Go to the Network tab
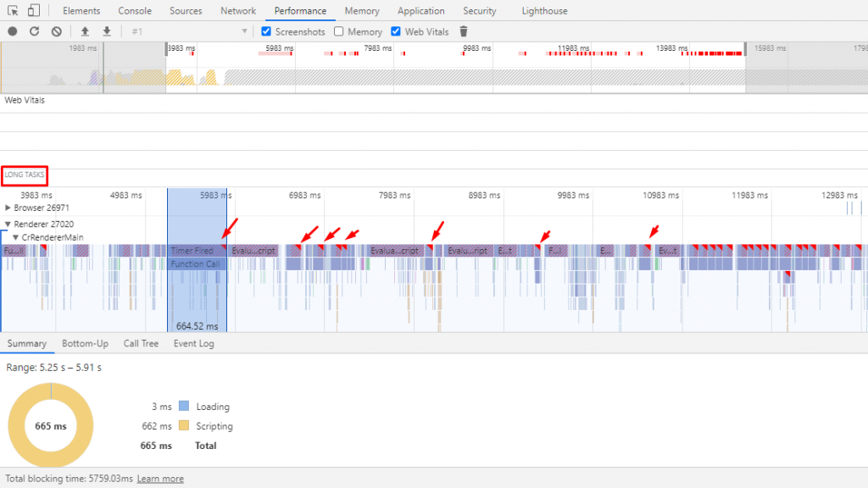868x488 pixels. (238, 10)
